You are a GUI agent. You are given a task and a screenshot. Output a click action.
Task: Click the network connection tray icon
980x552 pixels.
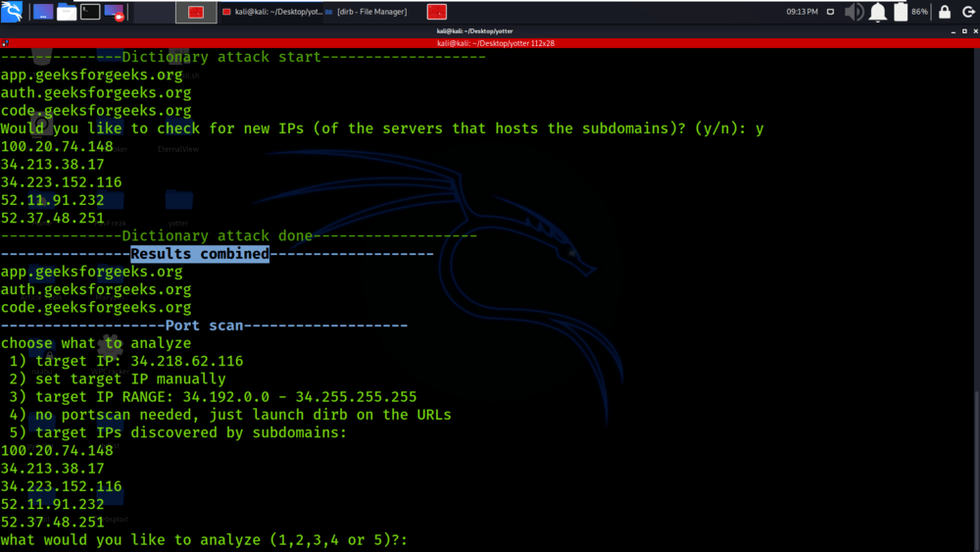(830, 12)
